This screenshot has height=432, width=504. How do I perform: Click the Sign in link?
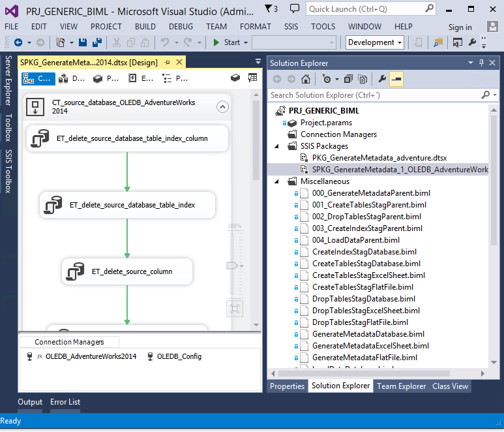tap(460, 27)
